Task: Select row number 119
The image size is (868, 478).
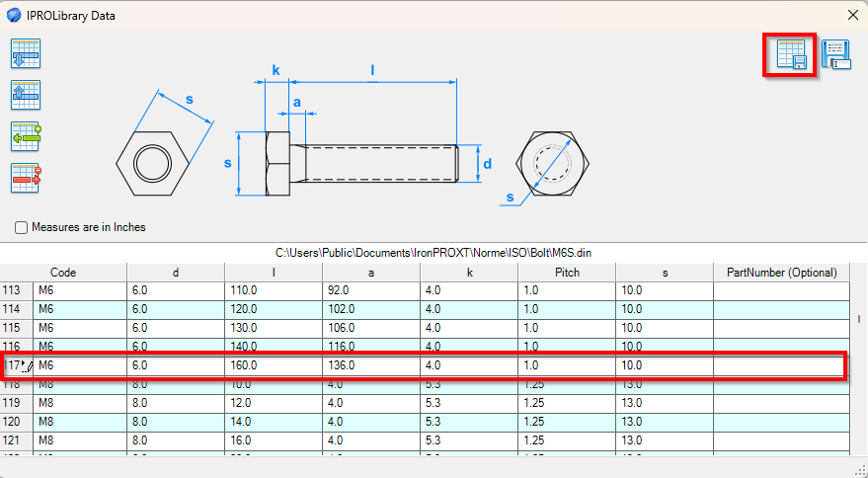Action: [16, 403]
